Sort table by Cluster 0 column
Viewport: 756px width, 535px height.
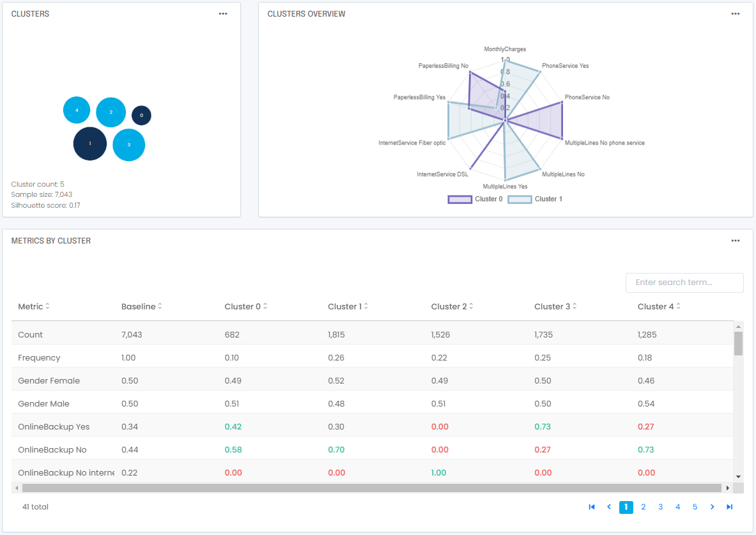click(x=246, y=307)
